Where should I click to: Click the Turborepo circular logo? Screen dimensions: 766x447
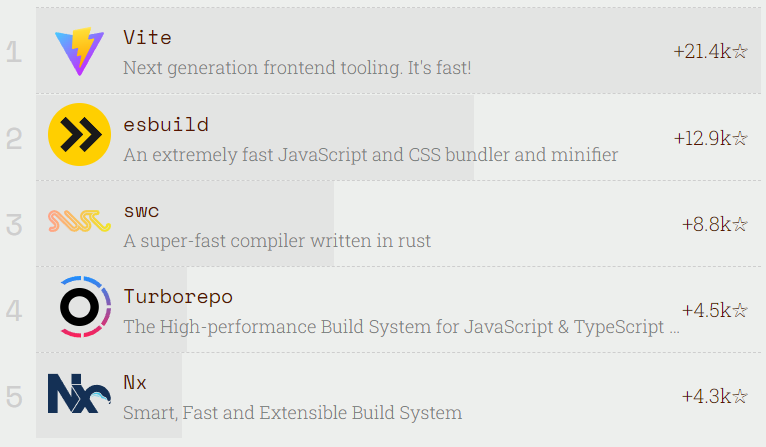point(80,307)
